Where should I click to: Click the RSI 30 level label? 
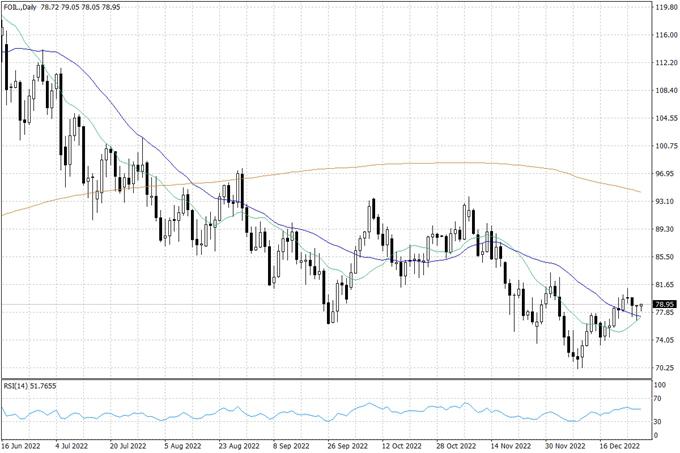[658, 423]
